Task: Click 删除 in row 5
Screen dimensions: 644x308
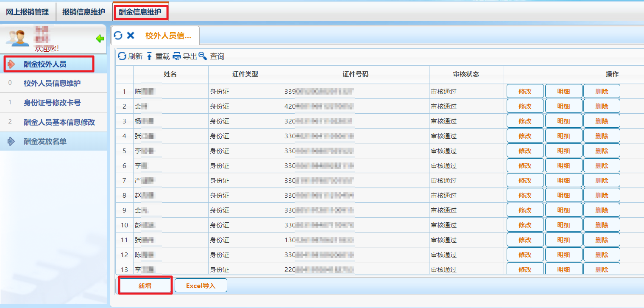Action: 602,151
